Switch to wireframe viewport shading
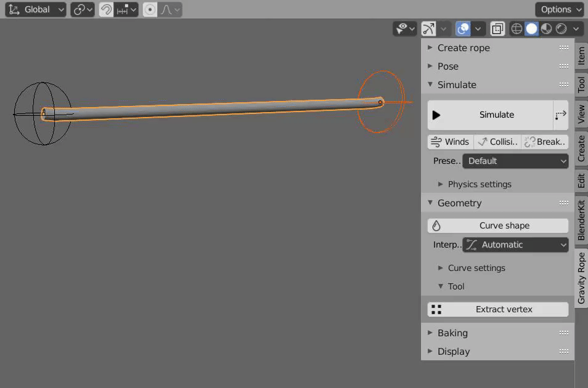The width and height of the screenshot is (588, 388). point(517,28)
